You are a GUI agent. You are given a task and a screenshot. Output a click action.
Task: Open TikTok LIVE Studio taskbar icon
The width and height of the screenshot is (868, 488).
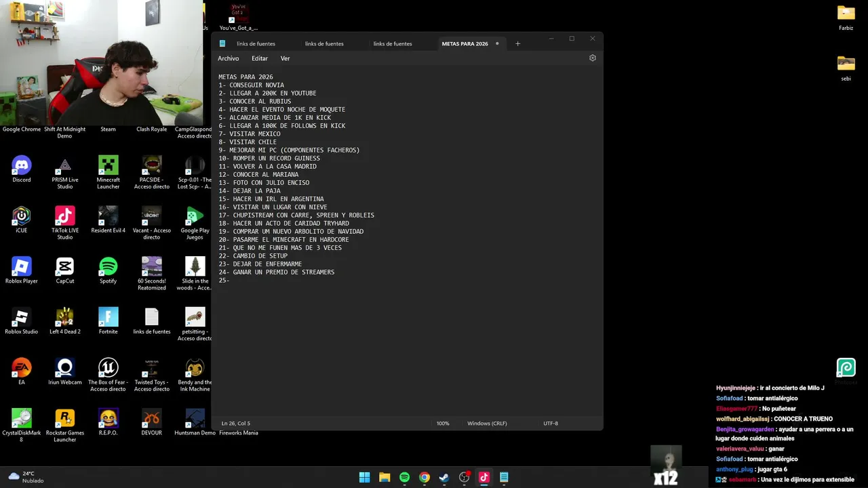point(484,477)
